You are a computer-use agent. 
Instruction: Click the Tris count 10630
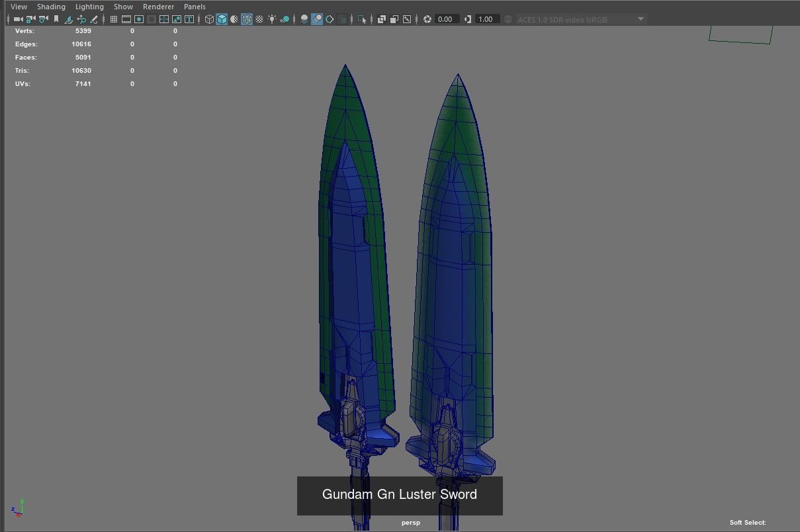click(x=81, y=70)
